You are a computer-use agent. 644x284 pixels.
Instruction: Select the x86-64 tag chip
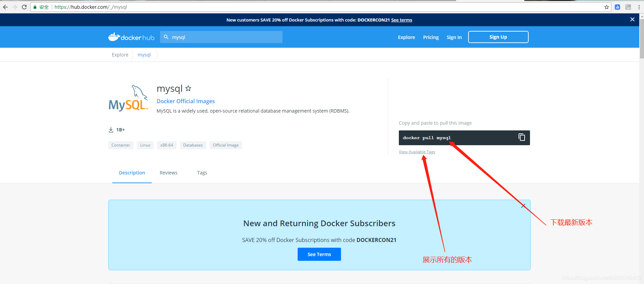coord(167,145)
